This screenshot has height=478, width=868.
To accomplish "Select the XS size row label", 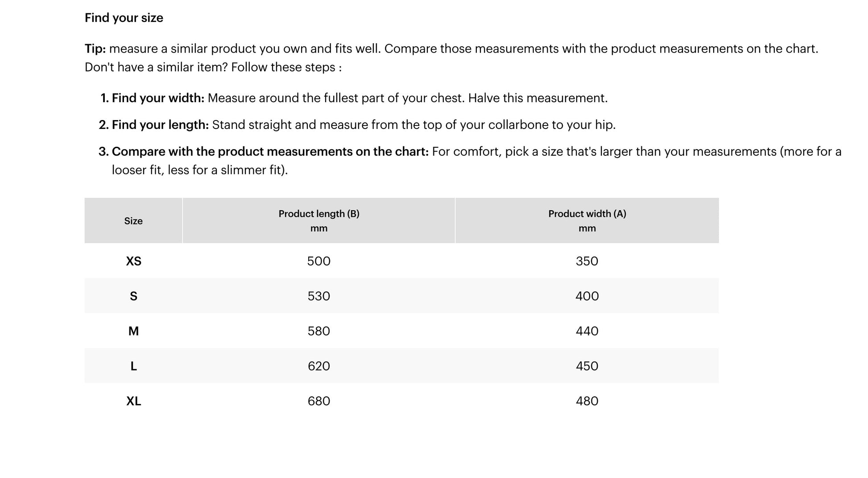I will (x=134, y=261).
